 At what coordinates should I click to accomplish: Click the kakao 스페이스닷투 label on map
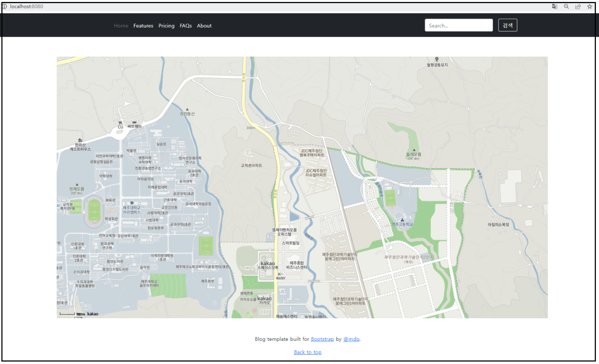268,265
